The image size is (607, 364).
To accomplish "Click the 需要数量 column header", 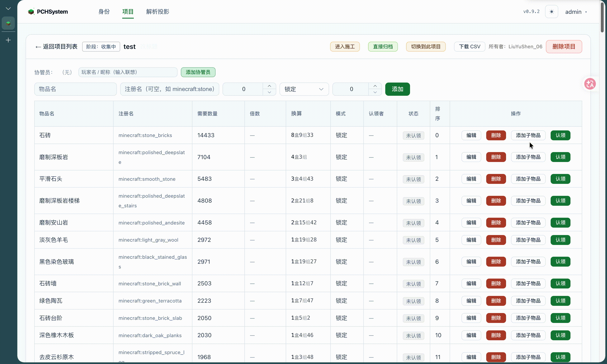I will pos(207,113).
